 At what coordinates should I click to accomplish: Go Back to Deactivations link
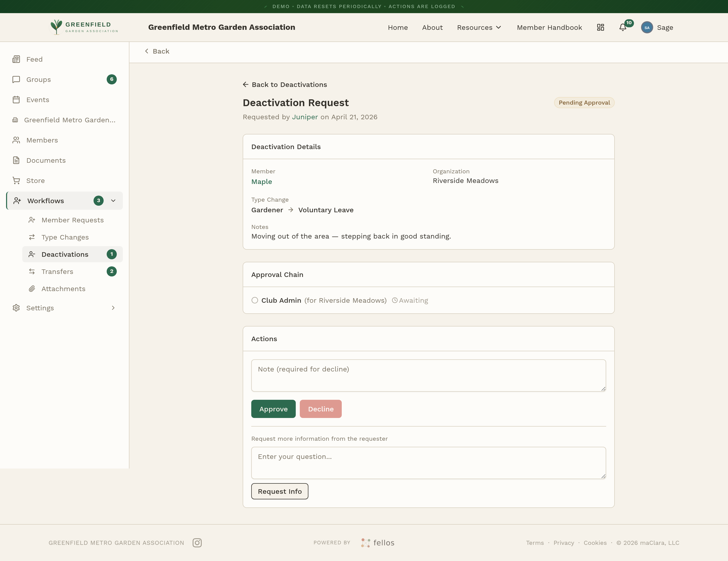(x=285, y=85)
